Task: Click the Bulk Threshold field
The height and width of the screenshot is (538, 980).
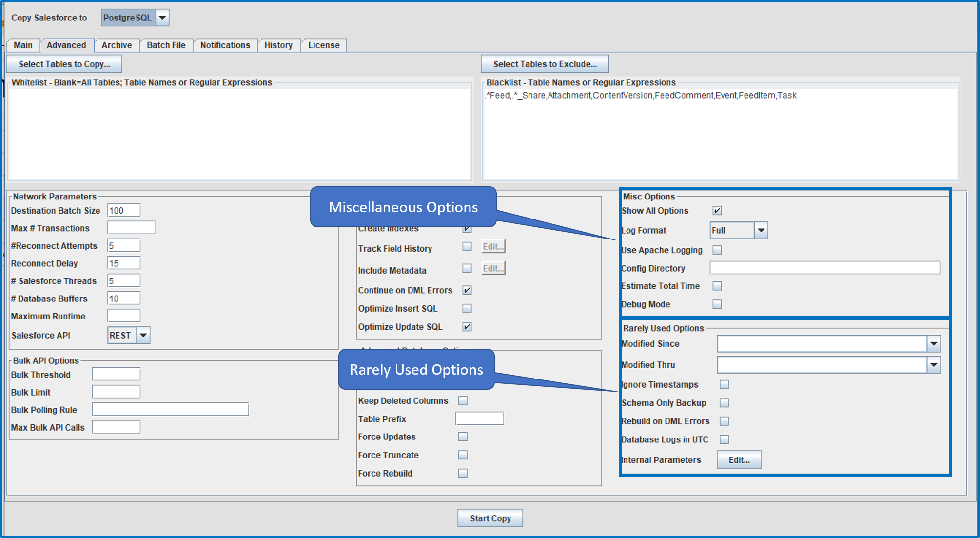Action: click(116, 374)
